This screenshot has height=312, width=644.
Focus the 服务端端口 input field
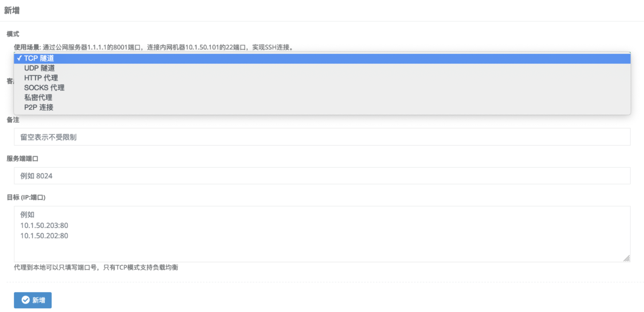[322, 176]
